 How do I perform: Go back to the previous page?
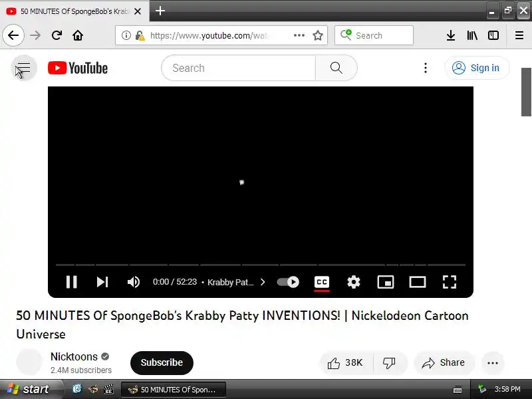pyautogui.click(x=13, y=35)
